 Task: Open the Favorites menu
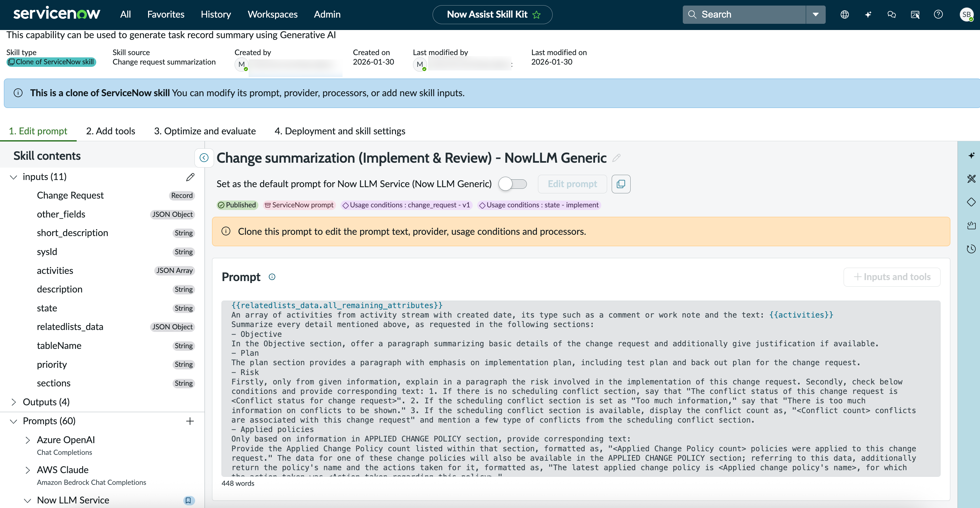point(166,14)
